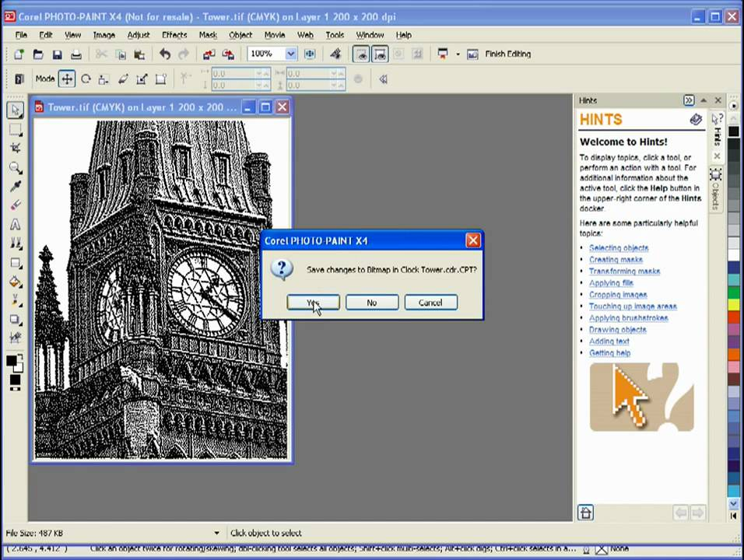Screen dimensions: 744x560
Task: Toggle the mask marquee visibility button
Action: [x=361, y=54]
